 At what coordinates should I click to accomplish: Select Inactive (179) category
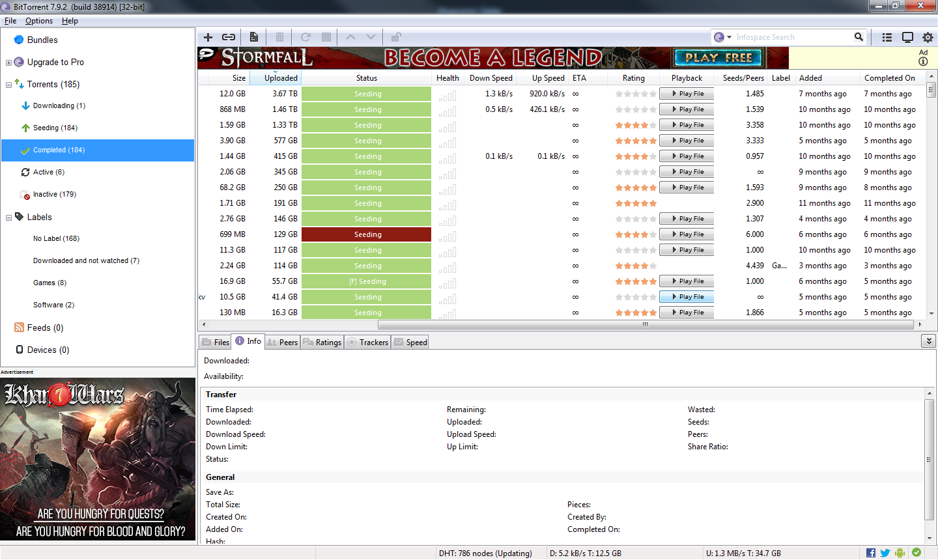coord(55,194)
